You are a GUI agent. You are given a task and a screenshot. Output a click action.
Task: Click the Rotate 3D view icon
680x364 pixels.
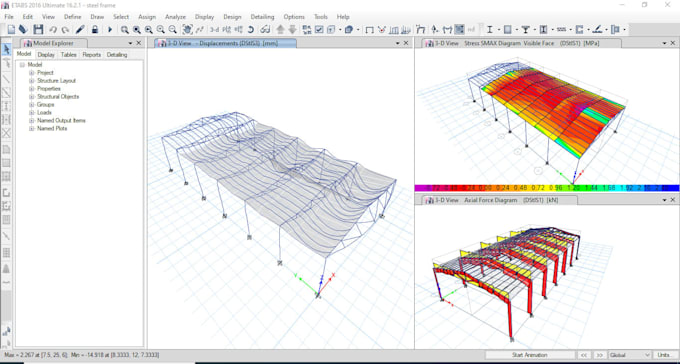coord(251,30)
